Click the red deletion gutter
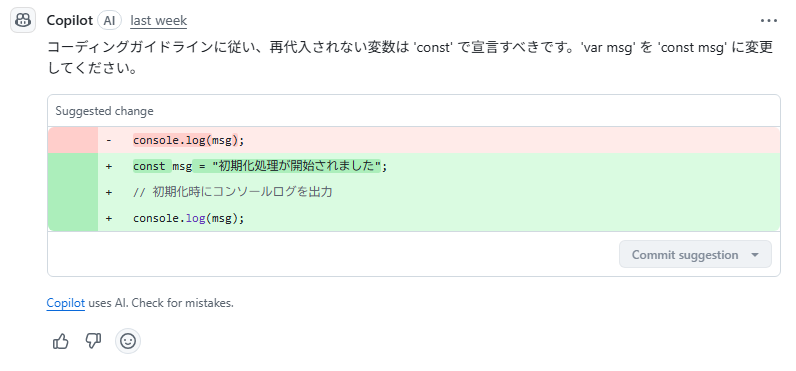Image resolution: width=796 pixels, height=371 pixels. (73, 140)
